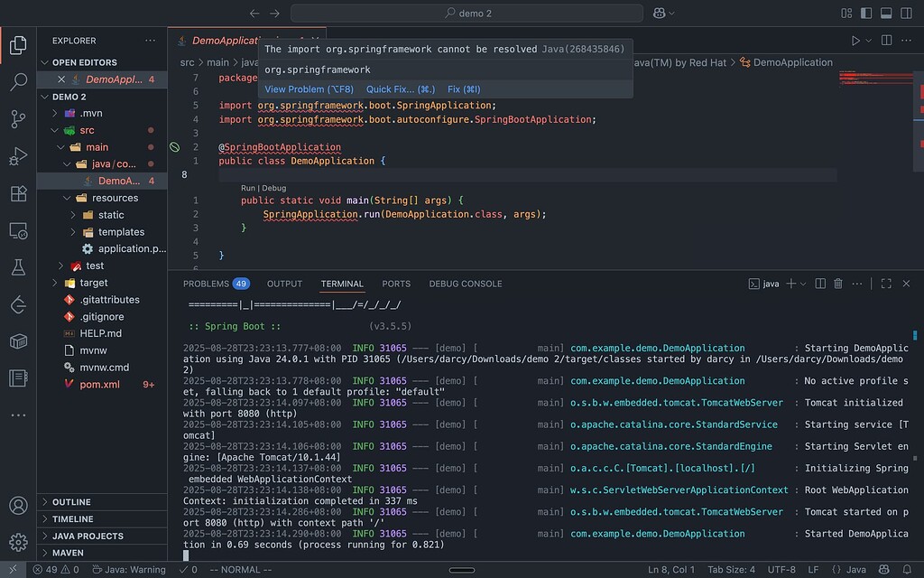Expand the templates folder
The image size is (924, 578).
tap(73, 232)
